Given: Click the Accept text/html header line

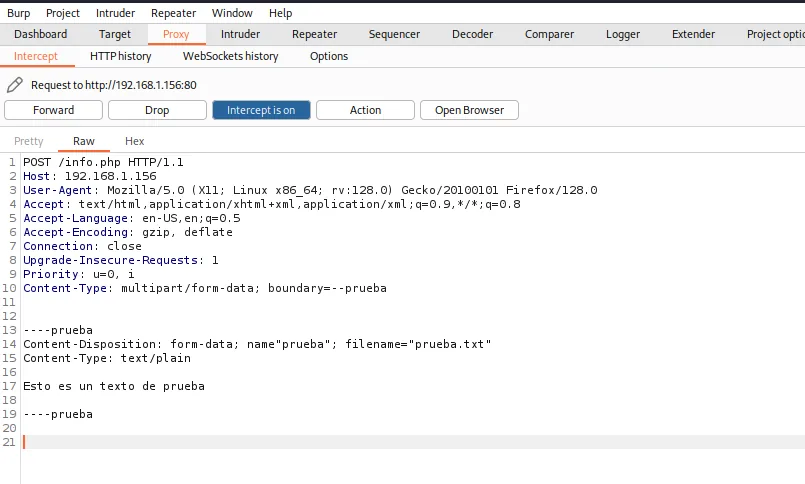Looking at the screenshot, I should tap(272, 204).
